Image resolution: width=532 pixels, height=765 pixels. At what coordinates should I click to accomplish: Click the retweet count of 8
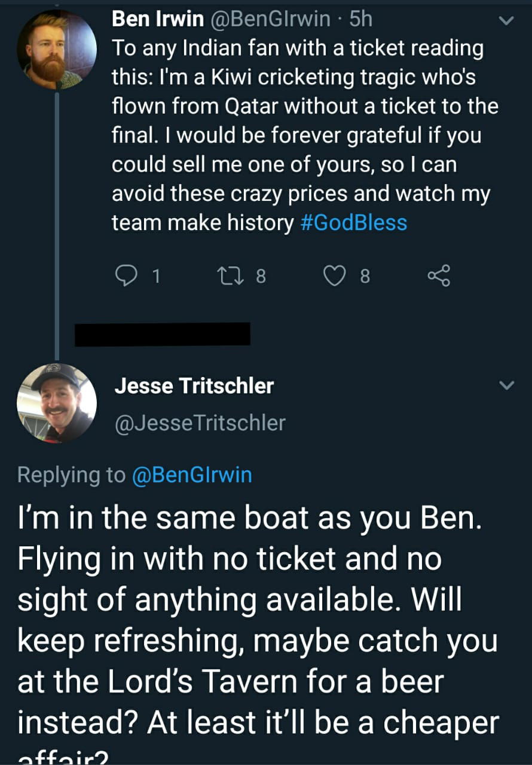(x=260, y=276)
